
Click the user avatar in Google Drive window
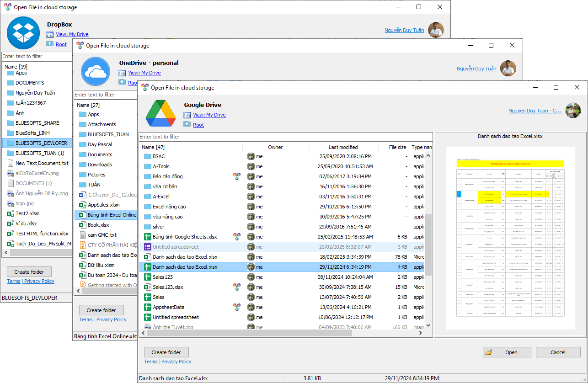tap(573, 110)
